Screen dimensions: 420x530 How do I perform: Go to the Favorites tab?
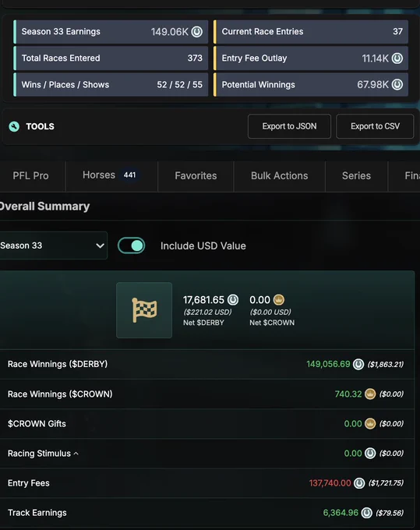196,176
